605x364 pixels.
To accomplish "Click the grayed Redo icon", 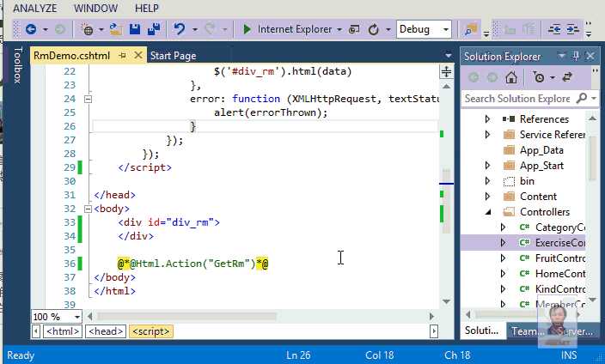I will 210,29.
